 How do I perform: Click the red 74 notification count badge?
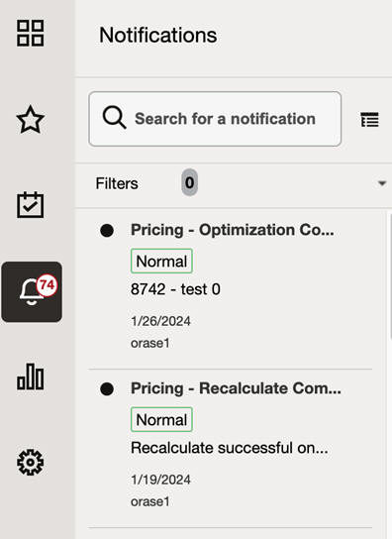click(x=47, y=285)
